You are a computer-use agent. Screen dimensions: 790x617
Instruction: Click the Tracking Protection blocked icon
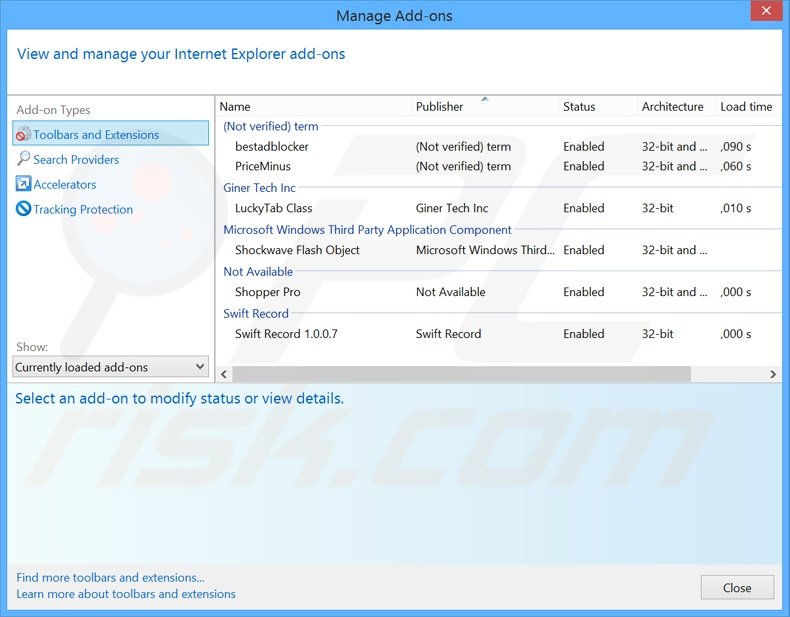23,209
